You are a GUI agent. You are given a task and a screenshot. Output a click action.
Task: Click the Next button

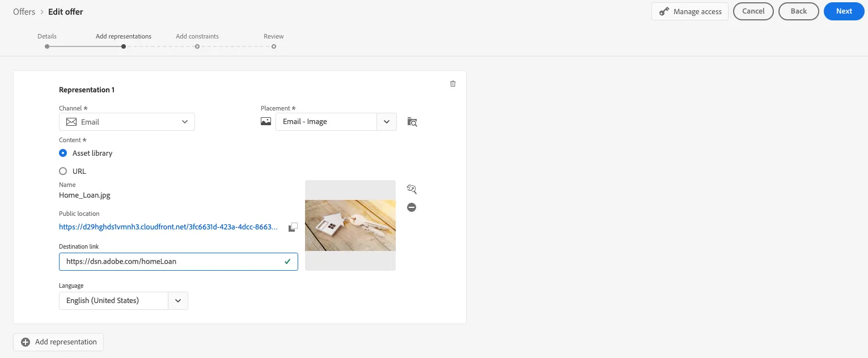(x=844, y=11)
